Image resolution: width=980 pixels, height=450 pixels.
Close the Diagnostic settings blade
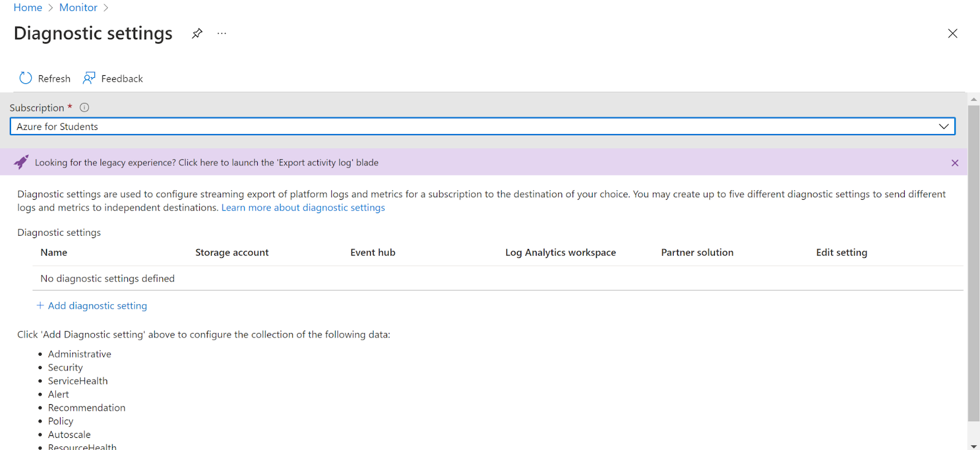point(952,34)
